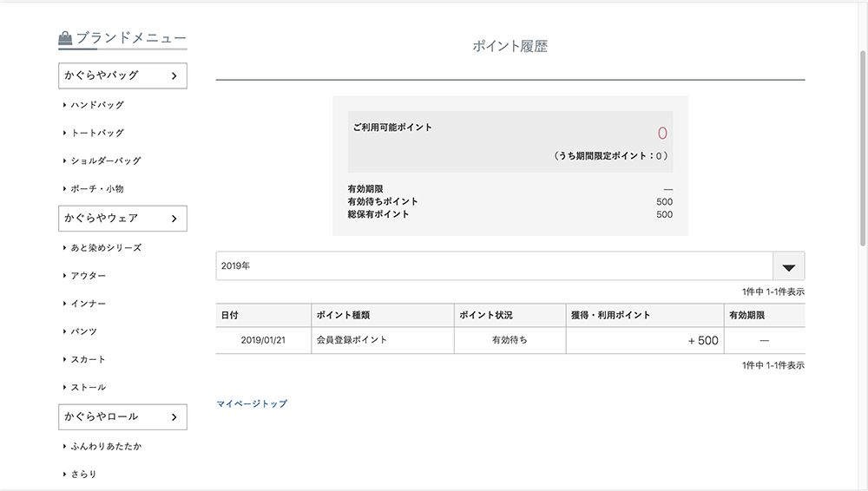Open the ハンドバッグ menu item

tap(97, 105)
